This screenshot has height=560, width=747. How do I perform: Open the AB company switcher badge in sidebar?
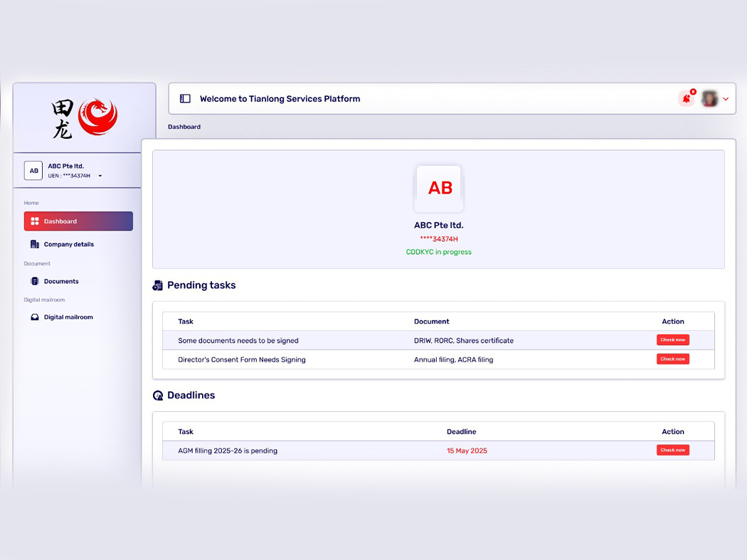33,171
